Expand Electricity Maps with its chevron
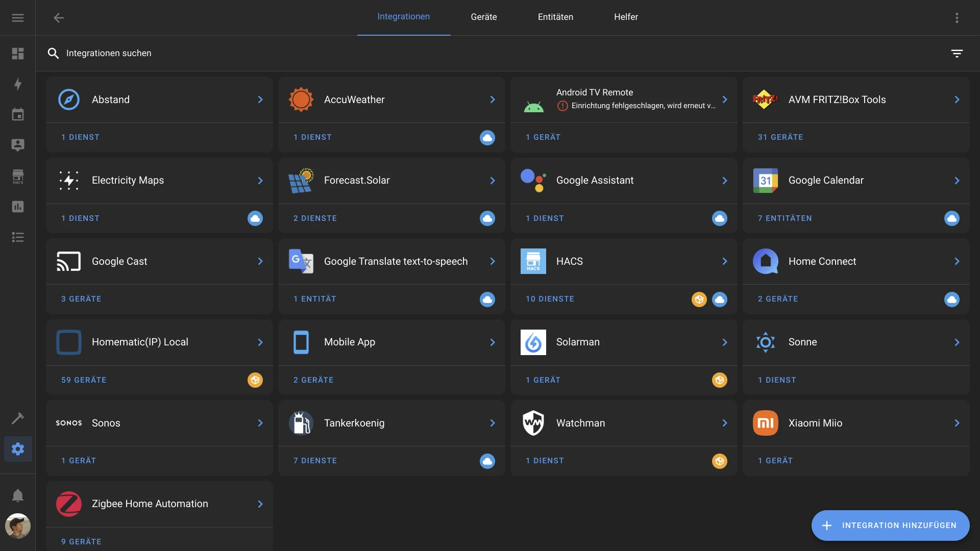 pyautogui.click(x=260, y=181)
